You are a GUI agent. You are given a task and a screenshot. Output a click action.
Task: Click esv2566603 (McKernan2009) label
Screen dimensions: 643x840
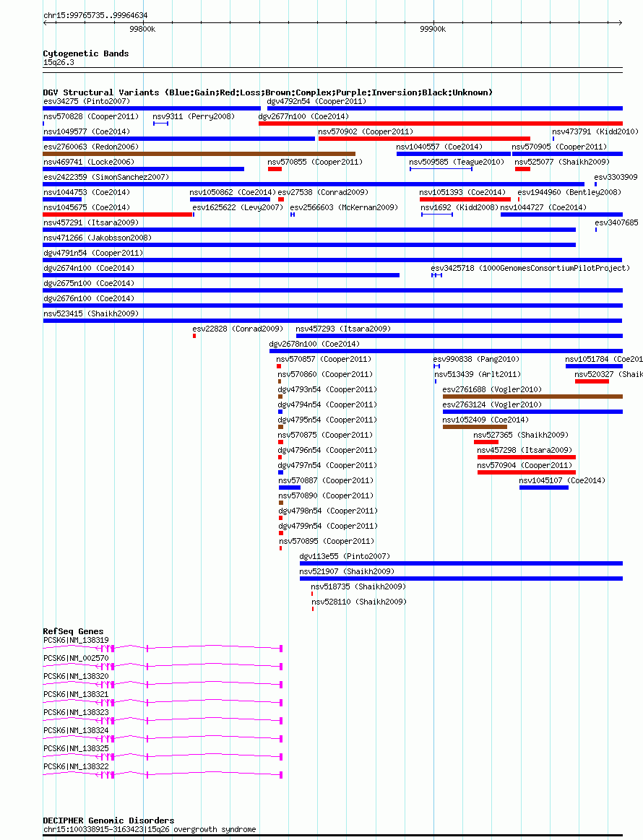coord(344,207)
